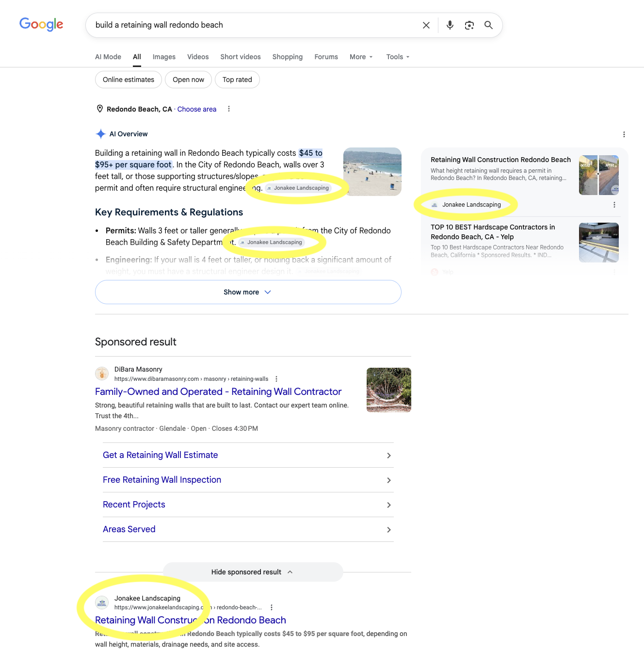Click the Google logo
Viewport: 644px width, 653px height.
[41, 24]
